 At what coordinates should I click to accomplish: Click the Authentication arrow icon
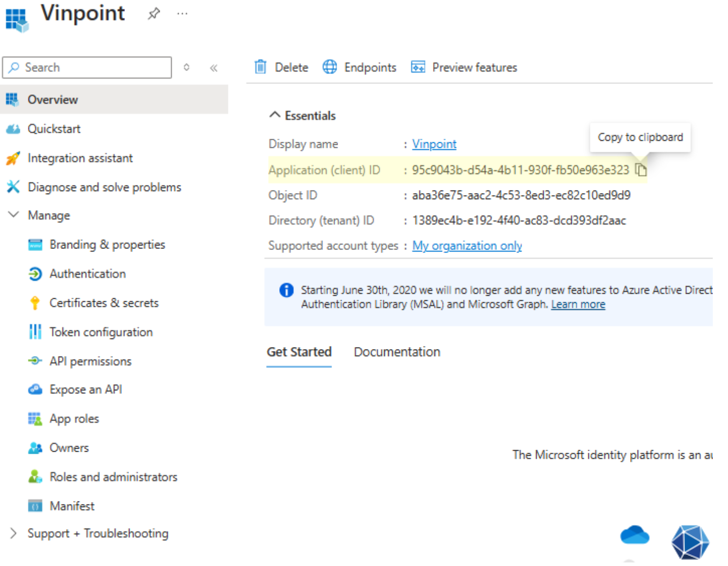click(35, 274)
